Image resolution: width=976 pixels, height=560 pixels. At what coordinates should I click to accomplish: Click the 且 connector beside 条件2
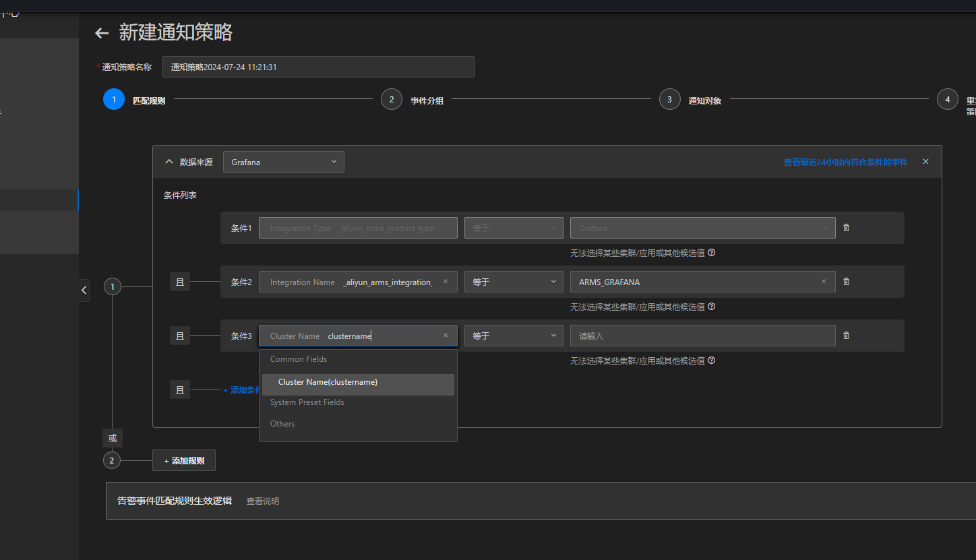[x=180, y=282]
